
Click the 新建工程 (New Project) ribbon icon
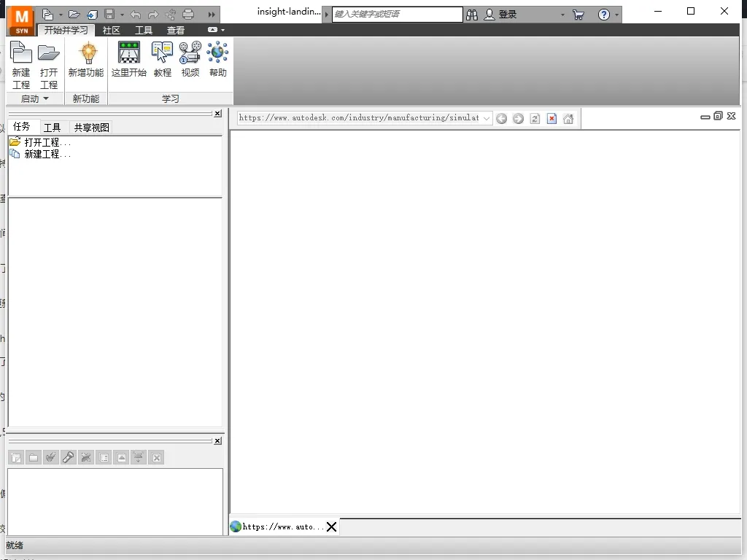point(21,63)
